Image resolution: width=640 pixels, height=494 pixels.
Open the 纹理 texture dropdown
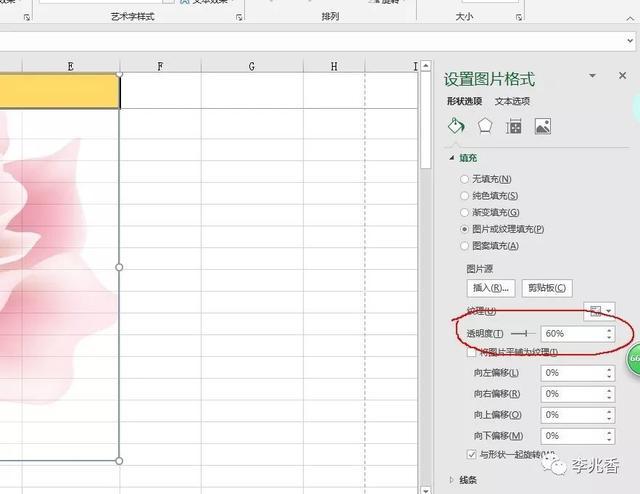click(599, 311)
